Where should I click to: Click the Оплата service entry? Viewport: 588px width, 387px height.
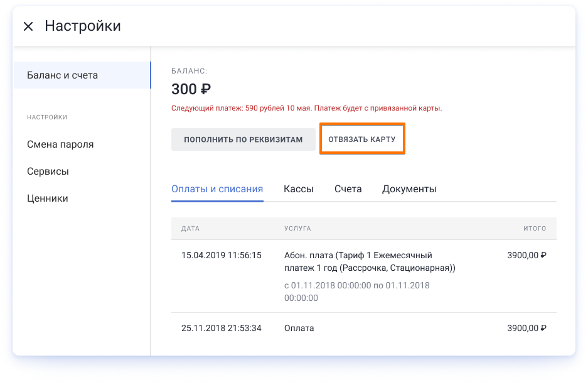click(x=299, y=328)
